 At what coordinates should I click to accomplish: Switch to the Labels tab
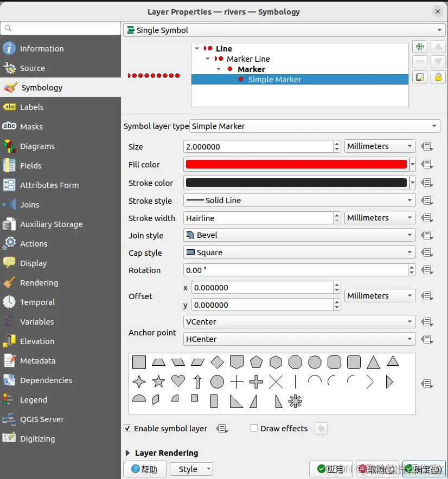[61, 107]
